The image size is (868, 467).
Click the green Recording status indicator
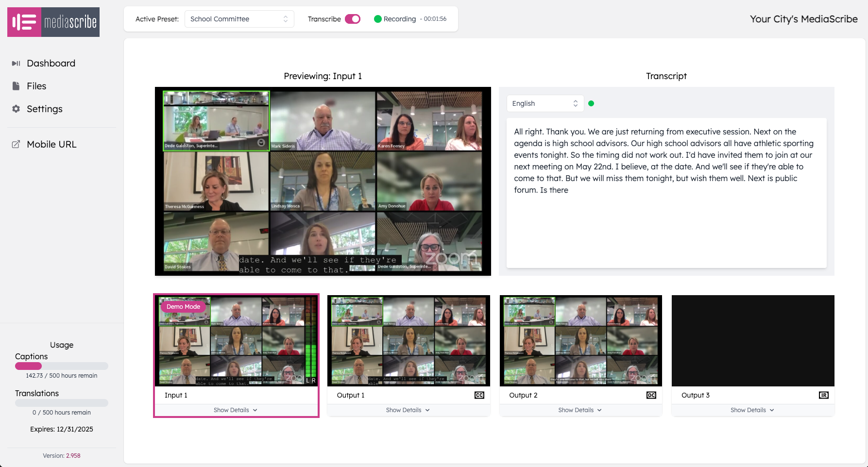377,19
